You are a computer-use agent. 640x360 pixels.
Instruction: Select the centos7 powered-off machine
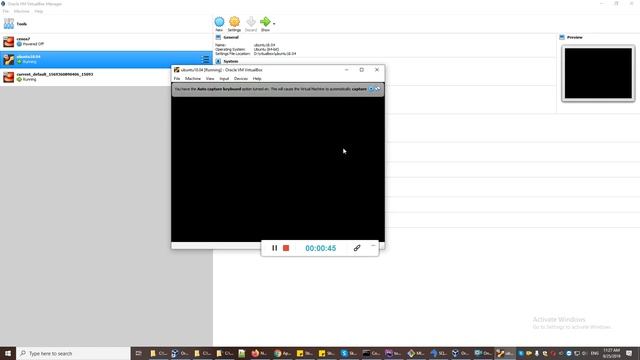(x=106, y=42)
